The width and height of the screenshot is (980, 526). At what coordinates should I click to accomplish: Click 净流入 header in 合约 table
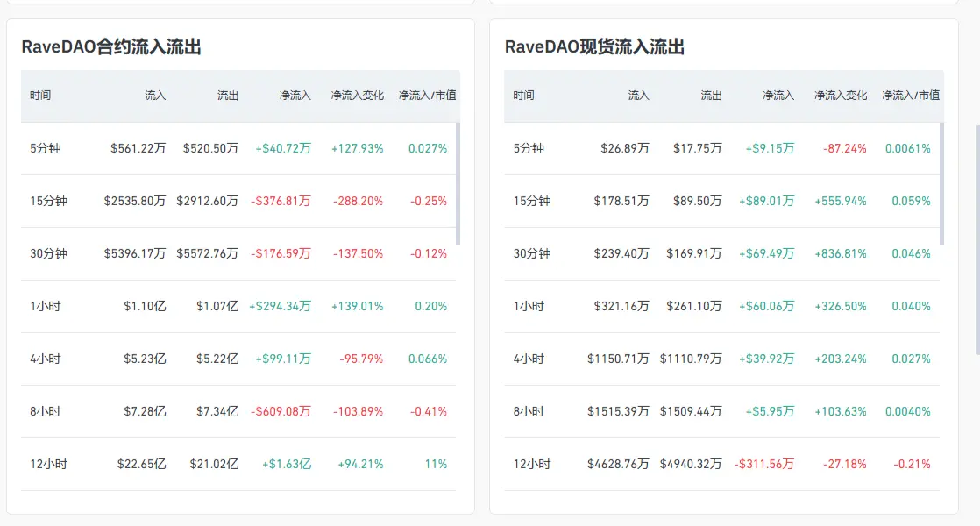(295, 95)
